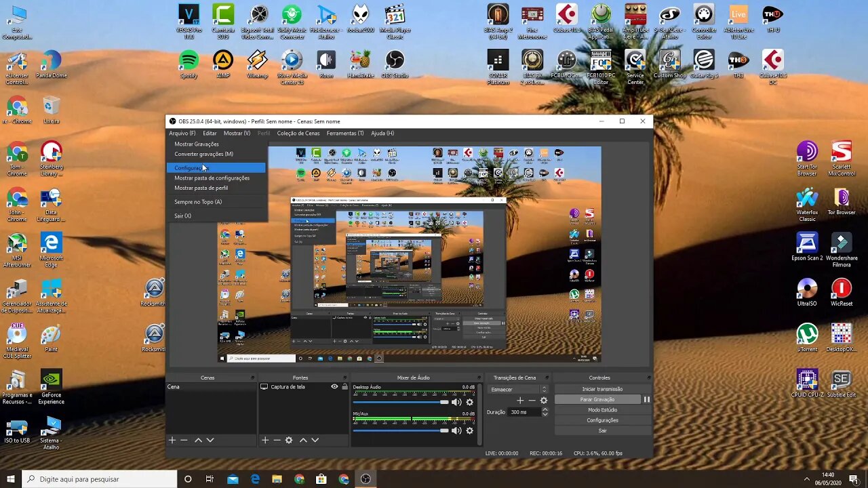Image resolution: width=868 pixels, height=488 pixels.
Task: Increase Duração with the up arrow
Action: click(x=545, y=409)
